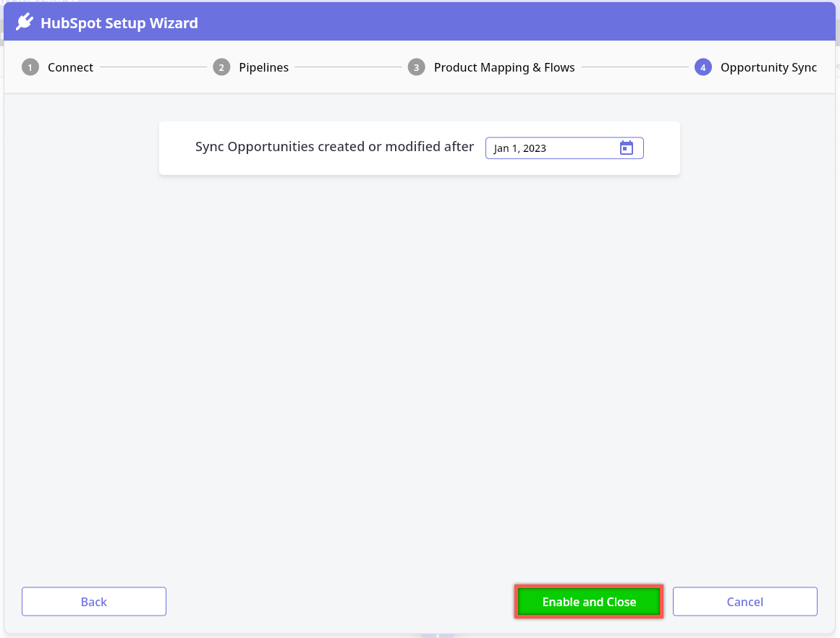Click the step 2 number circle
This screenshot has height=638, width=840.
click(x=221, y=67)
